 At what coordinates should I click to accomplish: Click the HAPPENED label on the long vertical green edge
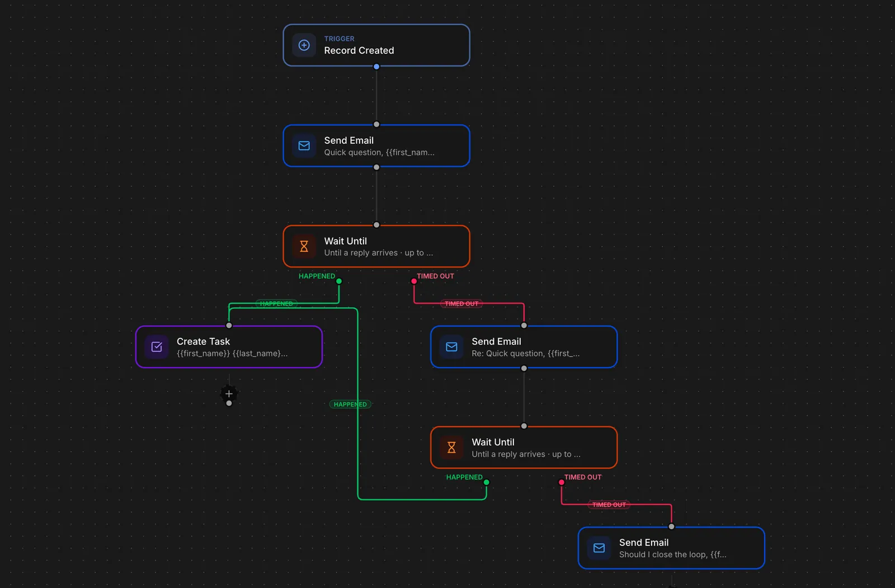[350, 404]
